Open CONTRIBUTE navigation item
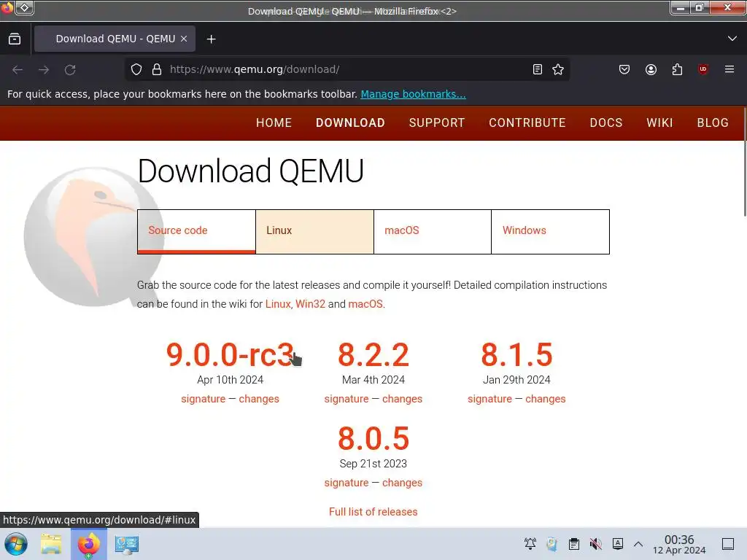This screenshot has height=560, width=747. pos(527,122)
